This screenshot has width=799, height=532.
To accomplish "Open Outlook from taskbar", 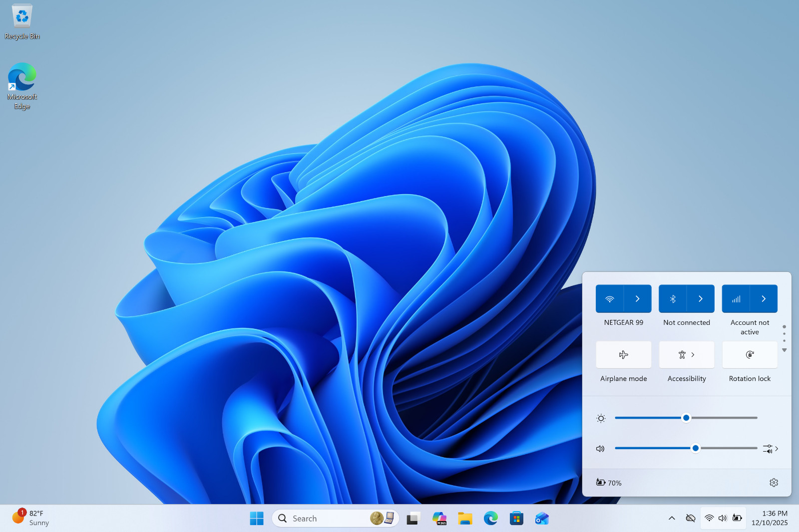I will [542, 519].
